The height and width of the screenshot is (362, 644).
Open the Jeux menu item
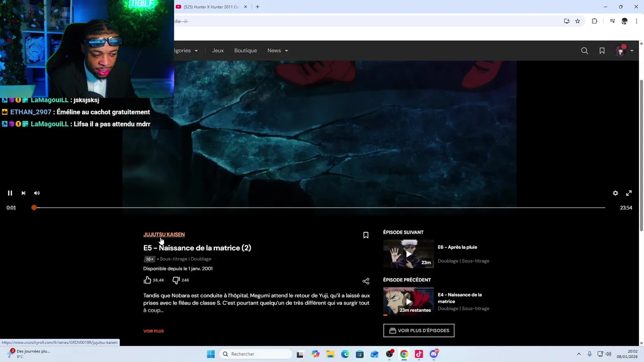pos(218,51)
